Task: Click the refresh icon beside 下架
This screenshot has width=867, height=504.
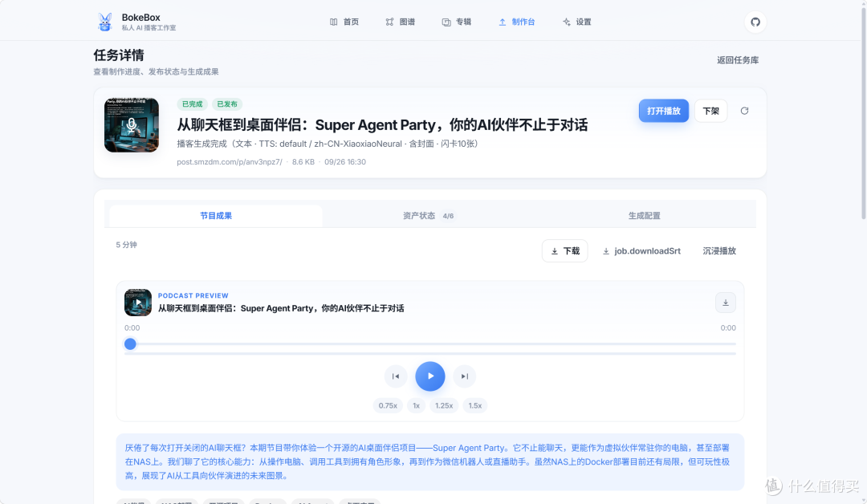Action: tap(744, 111)
